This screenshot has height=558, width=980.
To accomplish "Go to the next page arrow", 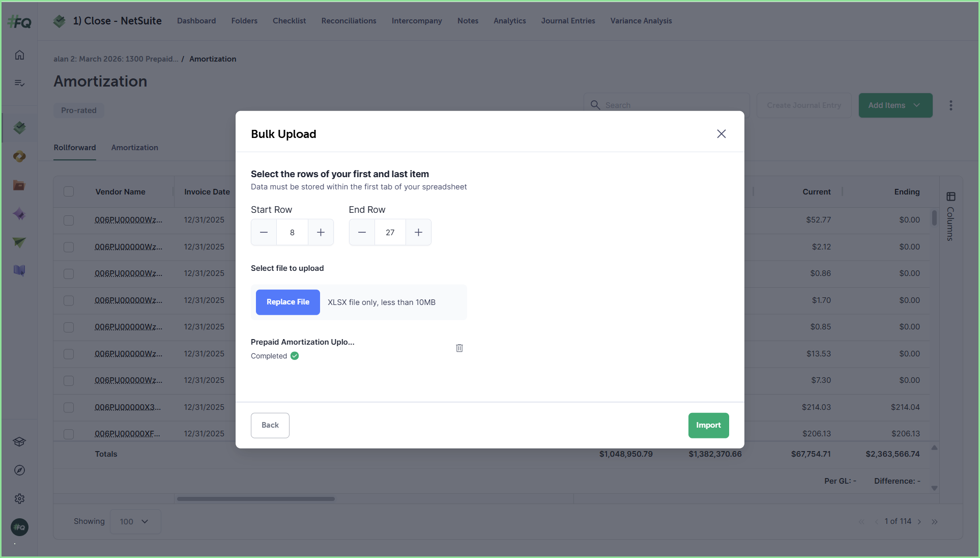I will tap(919, 521).
